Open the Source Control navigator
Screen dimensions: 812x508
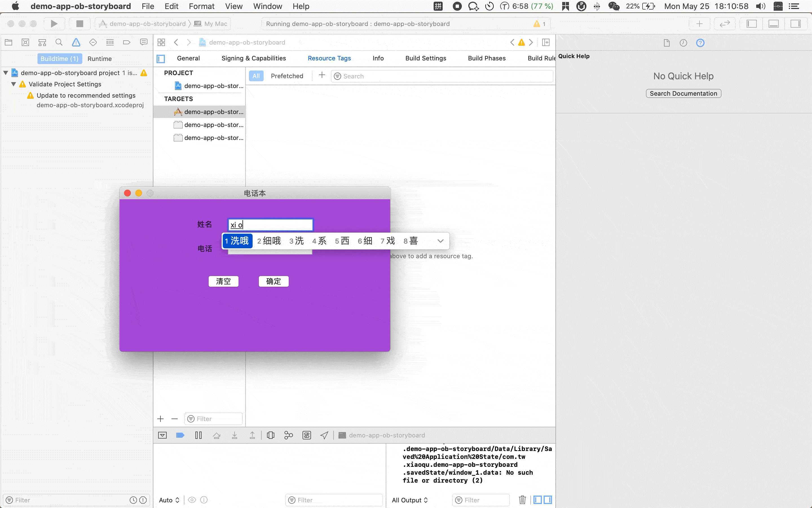point(25,42)
